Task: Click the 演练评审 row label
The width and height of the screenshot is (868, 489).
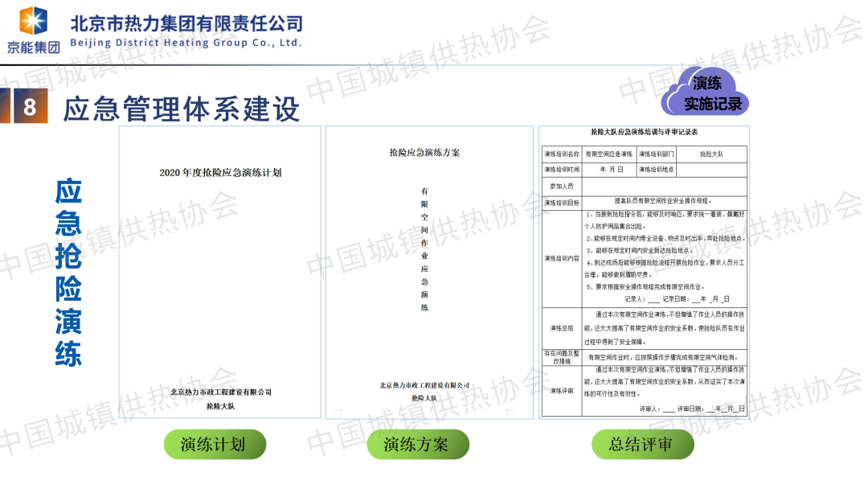Action: (x=561, y=391)
